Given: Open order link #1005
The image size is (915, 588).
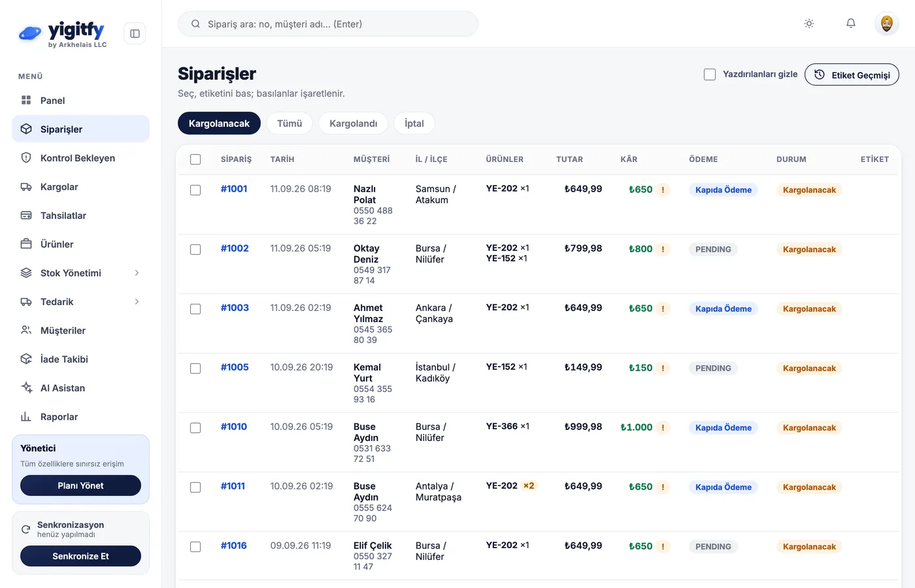Looking at the screenshot, I should point(235,367).
